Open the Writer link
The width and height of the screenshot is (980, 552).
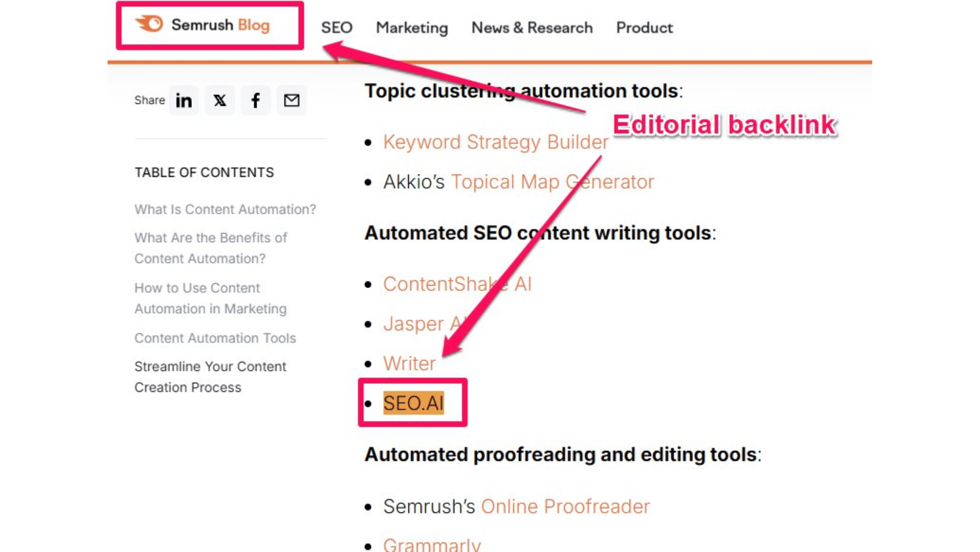click(x=409, y=363)
